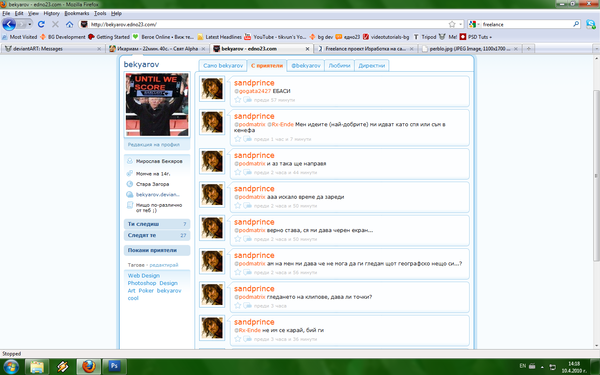
Task: Bookmark this page with the star icon
Action: pyautogui.click(x=452, y=24)
